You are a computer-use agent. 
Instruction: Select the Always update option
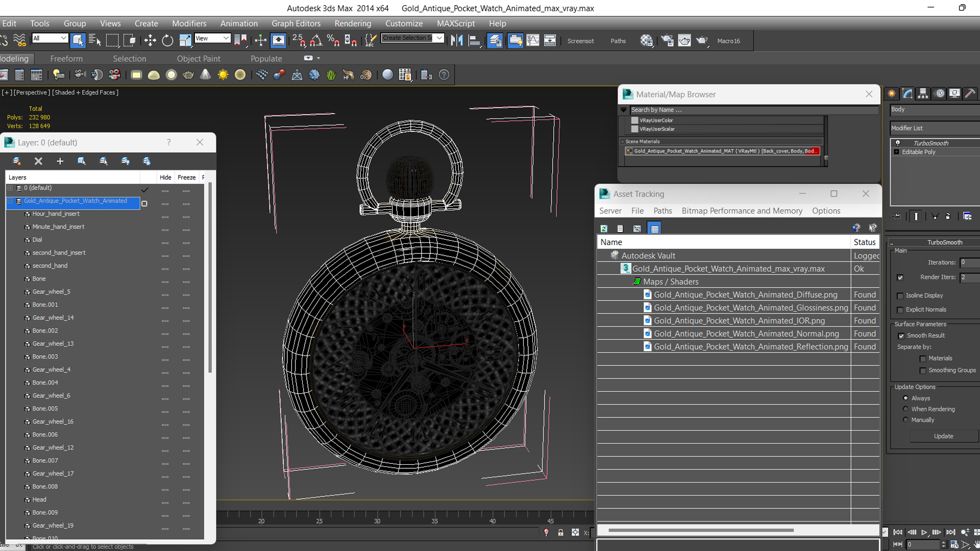[906, 398]
